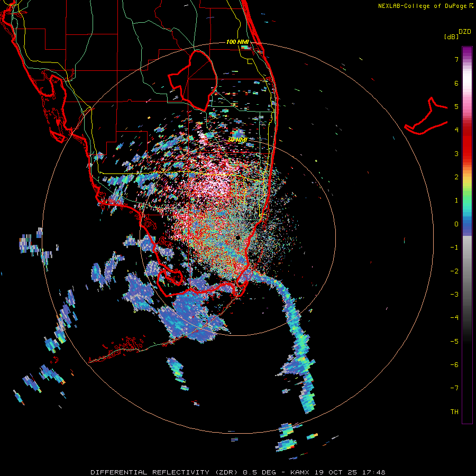Click the 6 value on the color scale
The width and height of the screenshot is (476, 476).
(456, 83)
